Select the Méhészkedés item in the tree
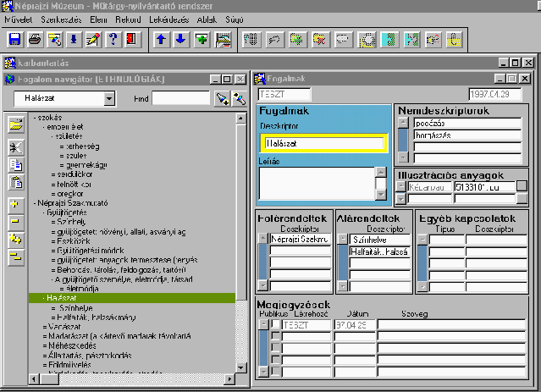Image resolution: width=541 pixels, height=392 pixels. pyautogui.click(x=72, y=345)
